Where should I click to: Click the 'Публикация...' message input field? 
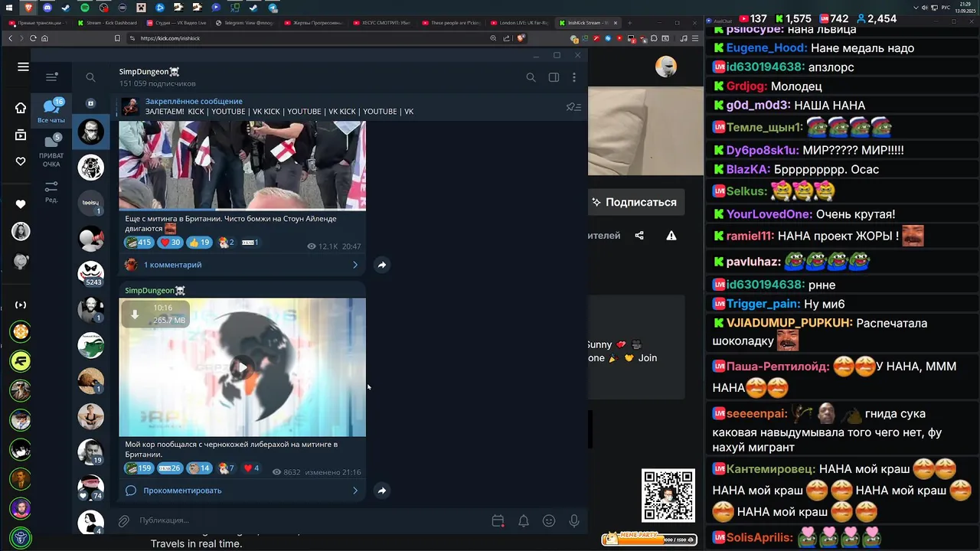[310, 520]
